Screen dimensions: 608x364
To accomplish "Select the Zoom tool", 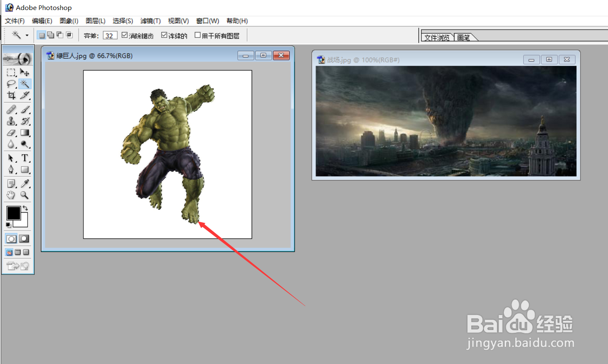I will (x=25, y=195).
